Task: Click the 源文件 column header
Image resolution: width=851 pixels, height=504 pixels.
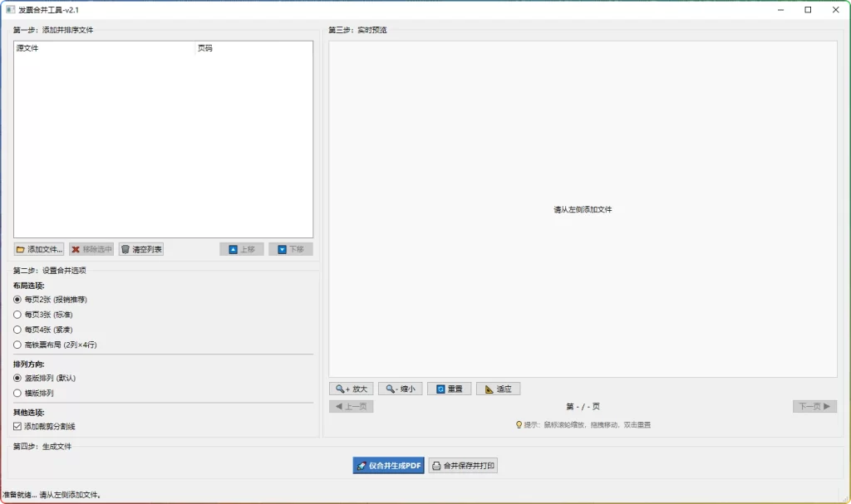Action: (x=104, y=48)
